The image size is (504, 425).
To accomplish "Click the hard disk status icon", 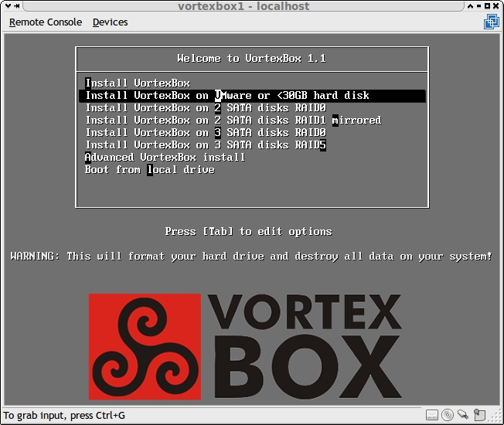I will click(x=431, y=415).
